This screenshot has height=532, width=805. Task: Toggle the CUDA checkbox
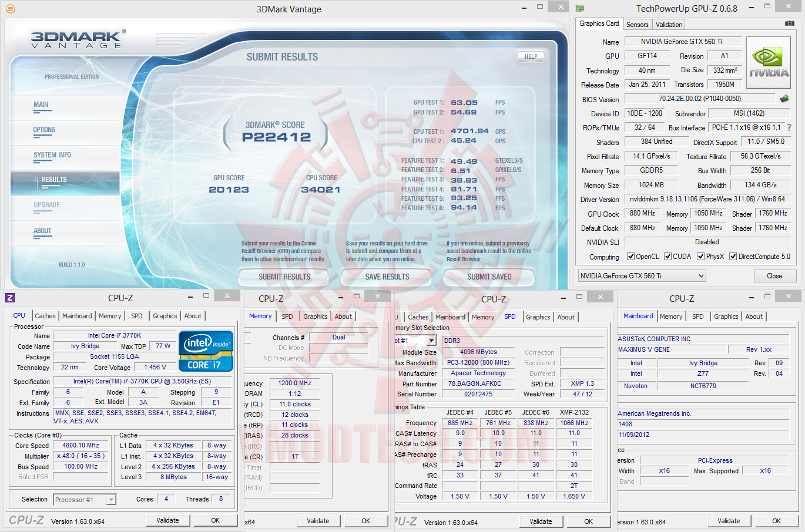tap(668, 257)
